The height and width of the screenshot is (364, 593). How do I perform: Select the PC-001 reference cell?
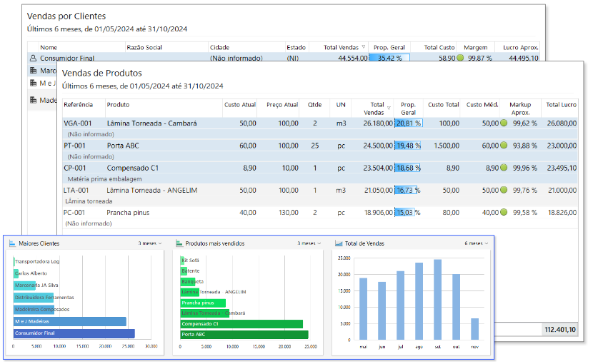(x=74, y=212)
